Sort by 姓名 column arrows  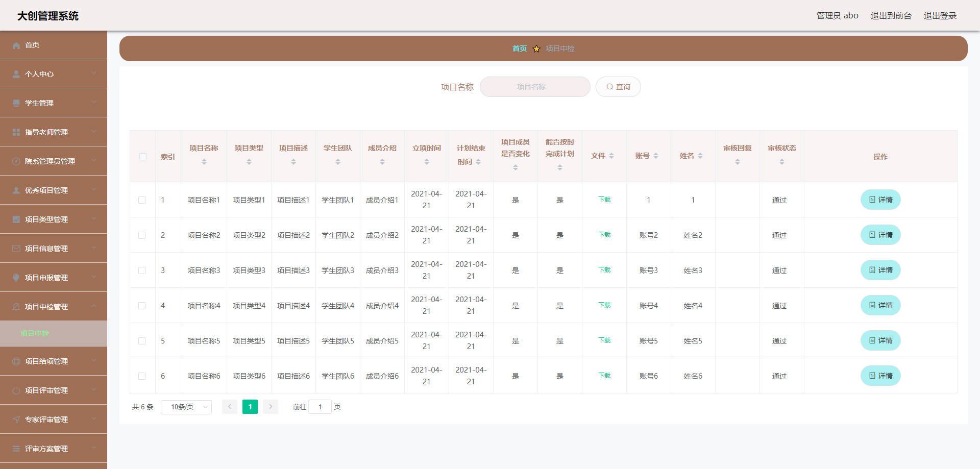700,156
